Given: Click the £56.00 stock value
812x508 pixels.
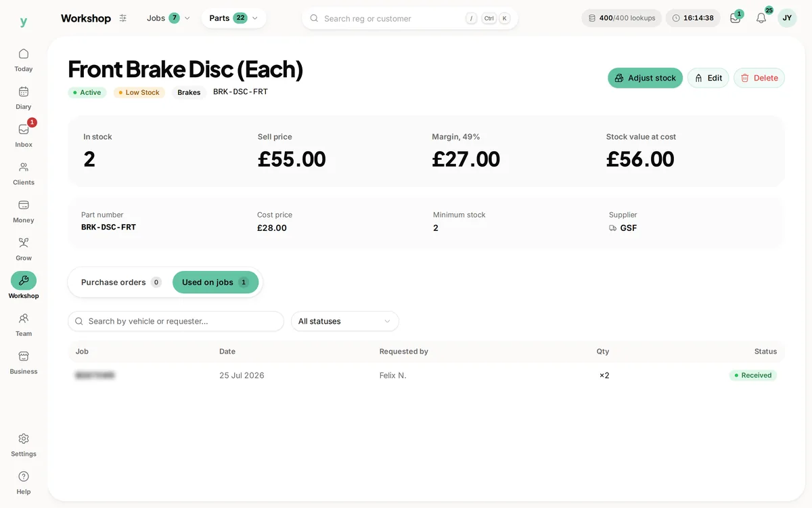Looking at the screenshot, I should [640, 159].
